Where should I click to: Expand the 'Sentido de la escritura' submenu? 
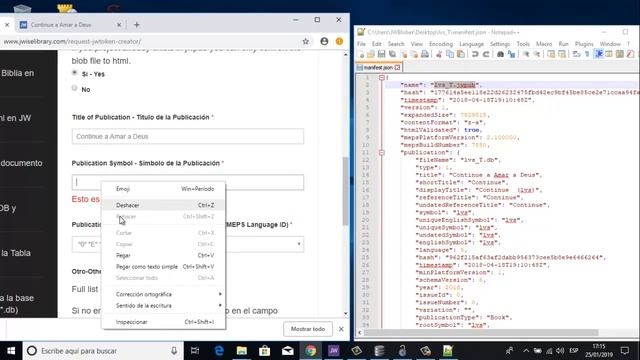click(x=163, y=306)
